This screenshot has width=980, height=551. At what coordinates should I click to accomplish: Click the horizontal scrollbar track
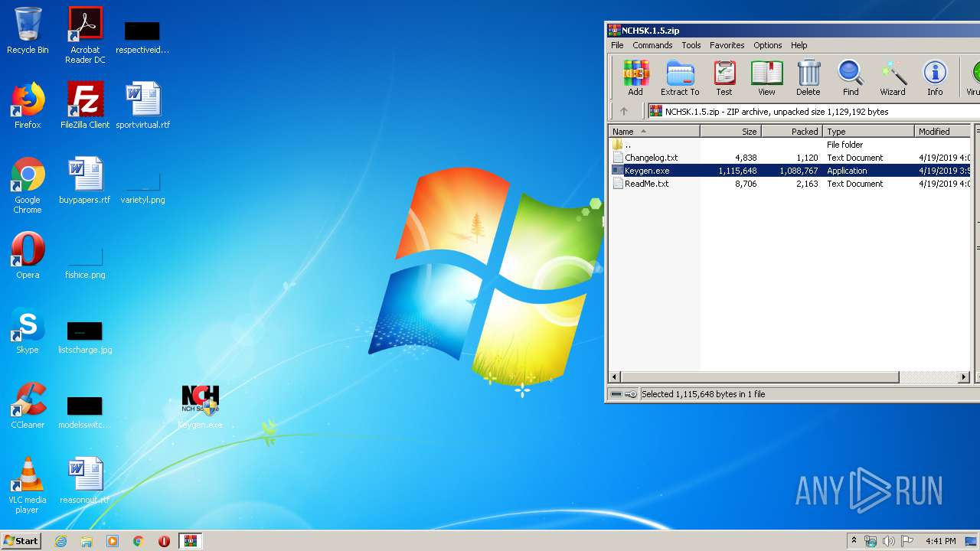pyautogui.click(x=928, y=377)
